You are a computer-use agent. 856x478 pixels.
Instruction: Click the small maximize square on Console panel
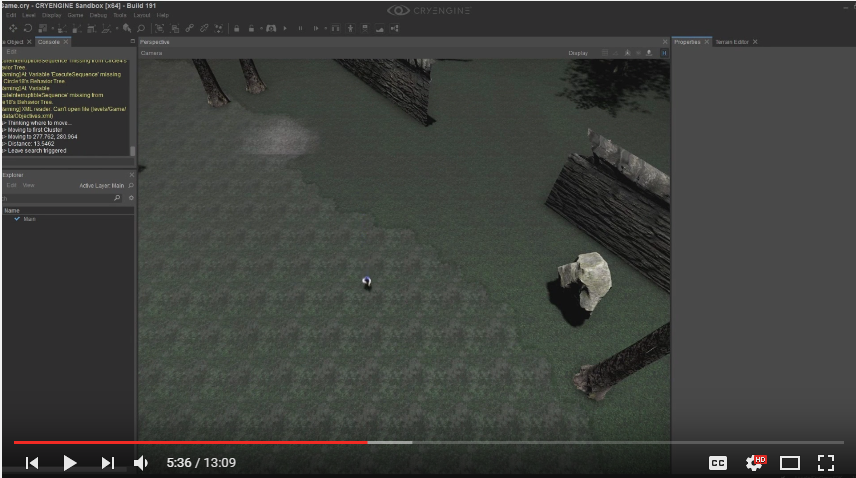click(x=132, y=41)
